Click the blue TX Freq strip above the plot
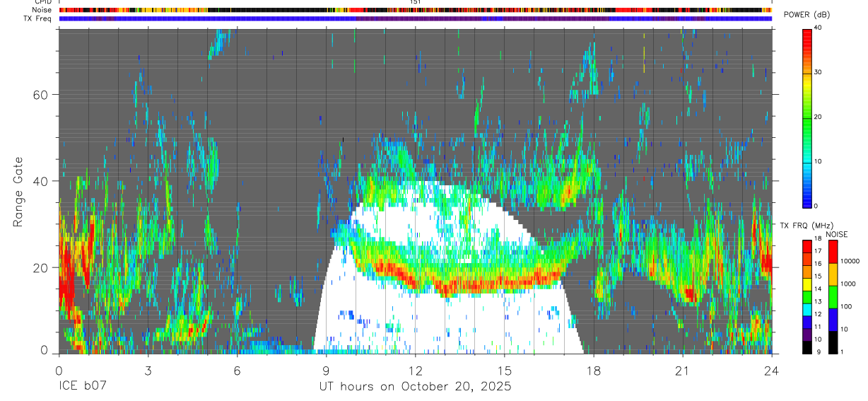Viewport: 868px width, 401px height. [x=415, y=18]
